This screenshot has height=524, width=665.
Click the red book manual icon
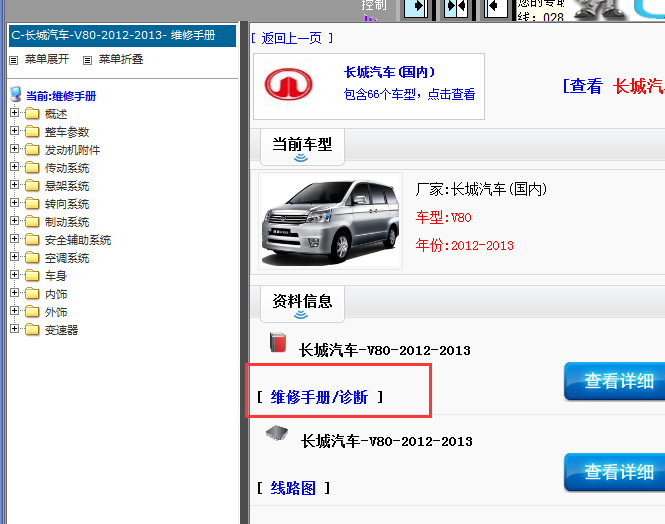(x=278, y=343)
